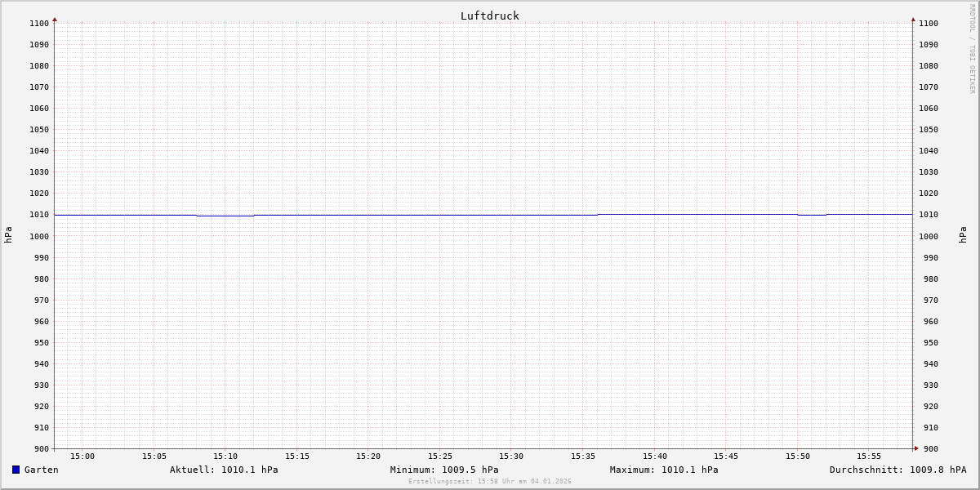980x490 pixels.
Task: Click the rotated hPa label on left side
Action: [x=8, y=235]
